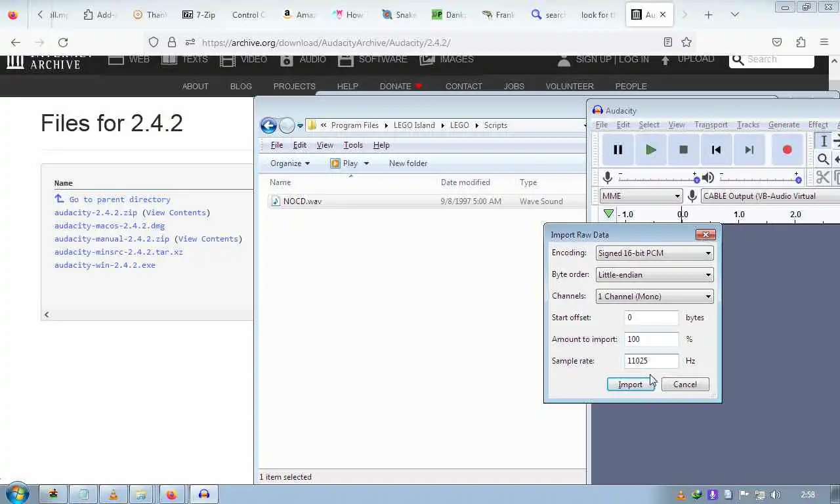Open the Explorer window's Help menu
840x504 pixels.
tap(381, 145)
